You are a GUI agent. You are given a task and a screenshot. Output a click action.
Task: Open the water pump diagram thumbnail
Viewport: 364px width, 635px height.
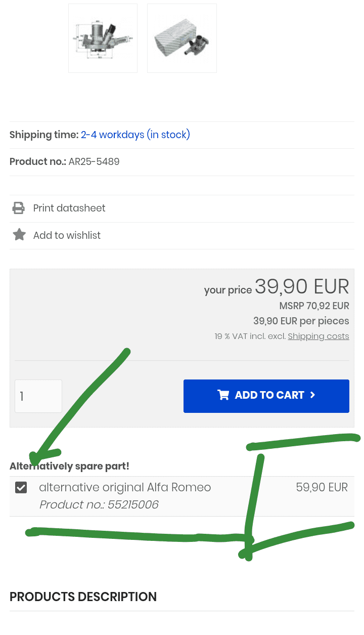pyautogui.click(x=103, y=38)
